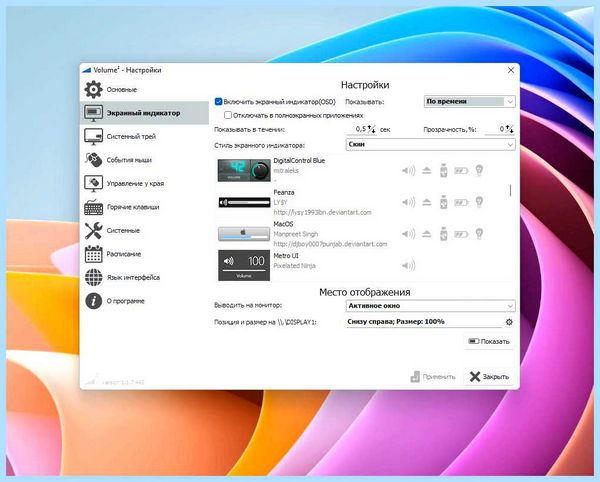Click the Закрыть button
Image resolution: width=600 pixels, height=482 pixels.
[x=489, y=377]
